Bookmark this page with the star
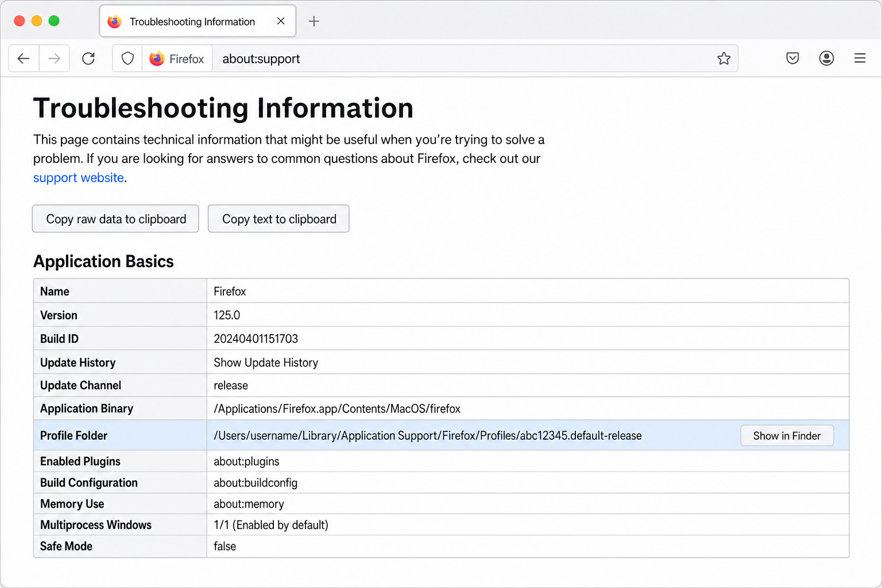The width and height of the screenshot is (882, 588). [x=724, y=59]
